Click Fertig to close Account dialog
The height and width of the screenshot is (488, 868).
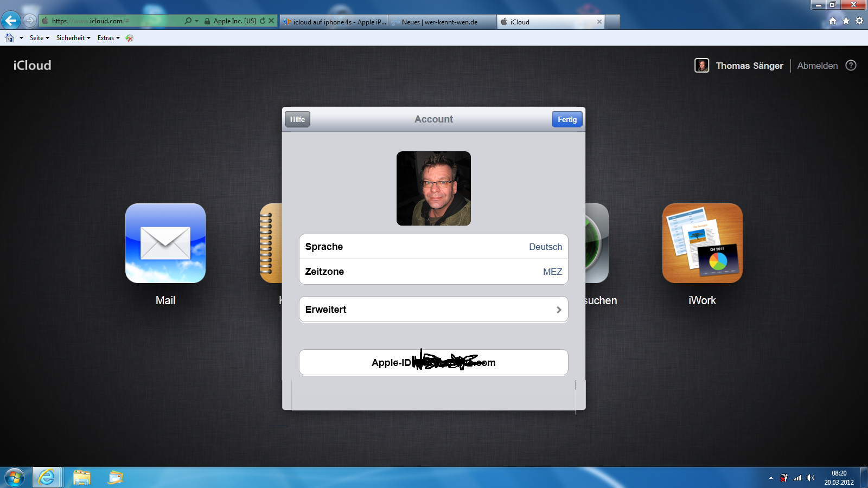(567, 119)
